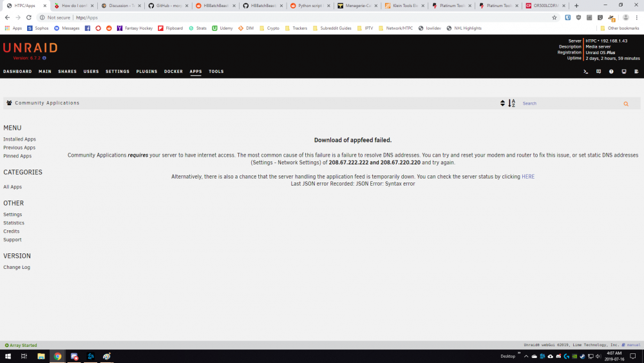Select the Apps menu item

pyautogui.click(x=196, y=72)
